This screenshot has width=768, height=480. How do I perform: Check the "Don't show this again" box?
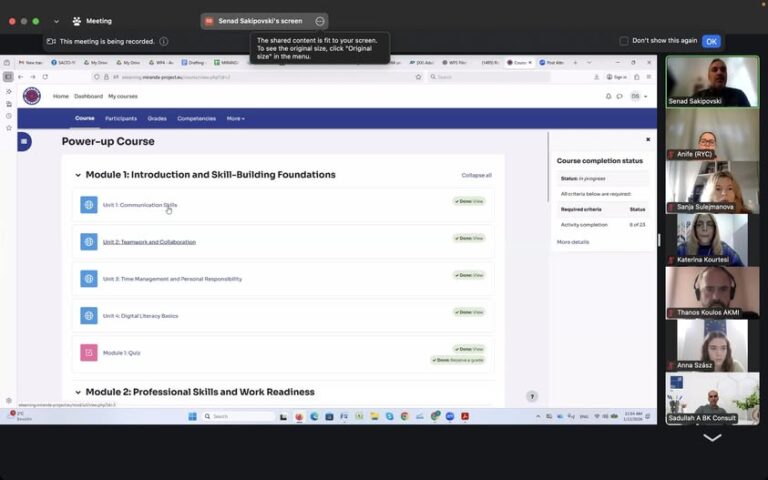624,41
